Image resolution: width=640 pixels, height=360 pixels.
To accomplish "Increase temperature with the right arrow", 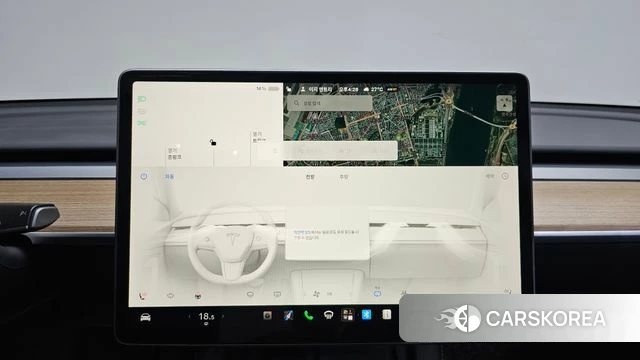I will pos(223,316).
